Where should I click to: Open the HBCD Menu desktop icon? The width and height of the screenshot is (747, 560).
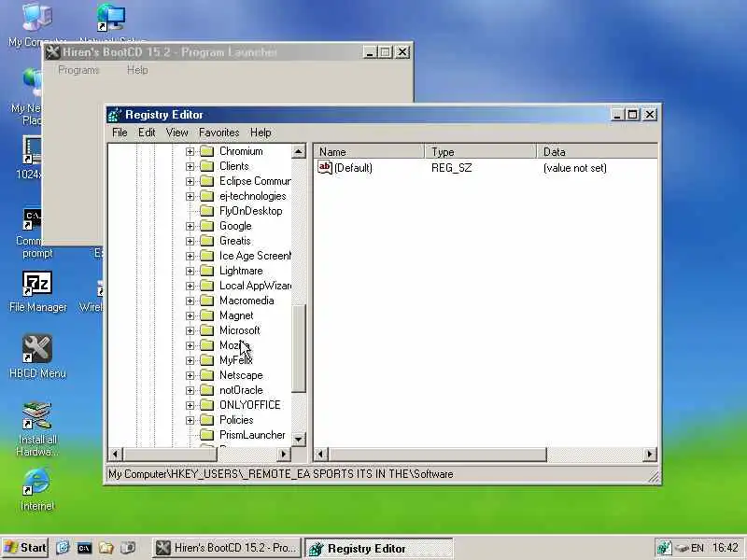37,348
